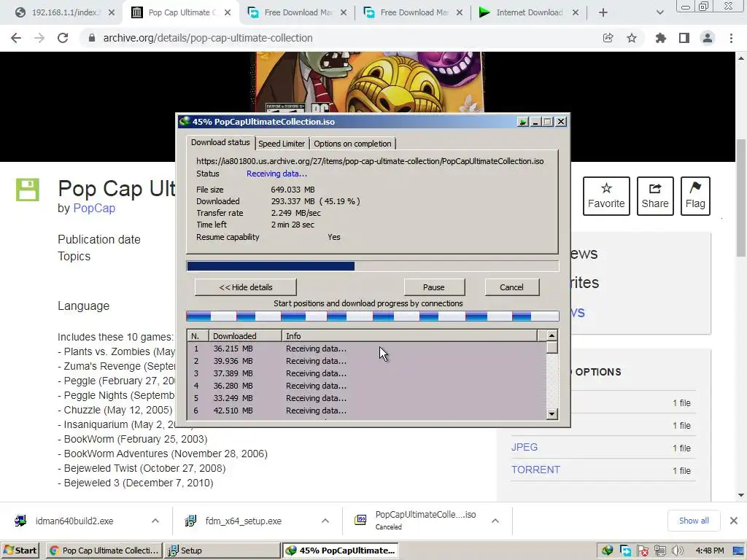Viewport: 747px width, 560px height.
Task: Click the browser forward arrow
Action: pos(39,38)
